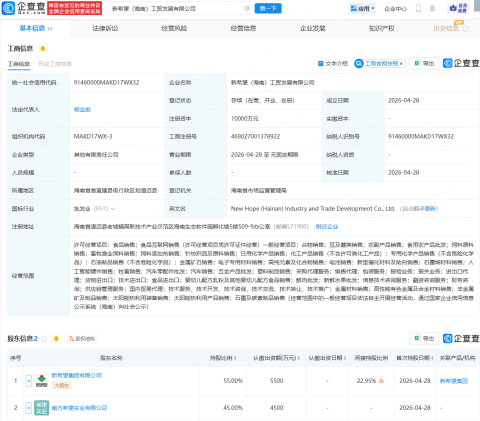The height and width of the screenshot is (421, 480).
Task: Click monitor bell beside 股东信息 heading
Action: coord(56,339)
